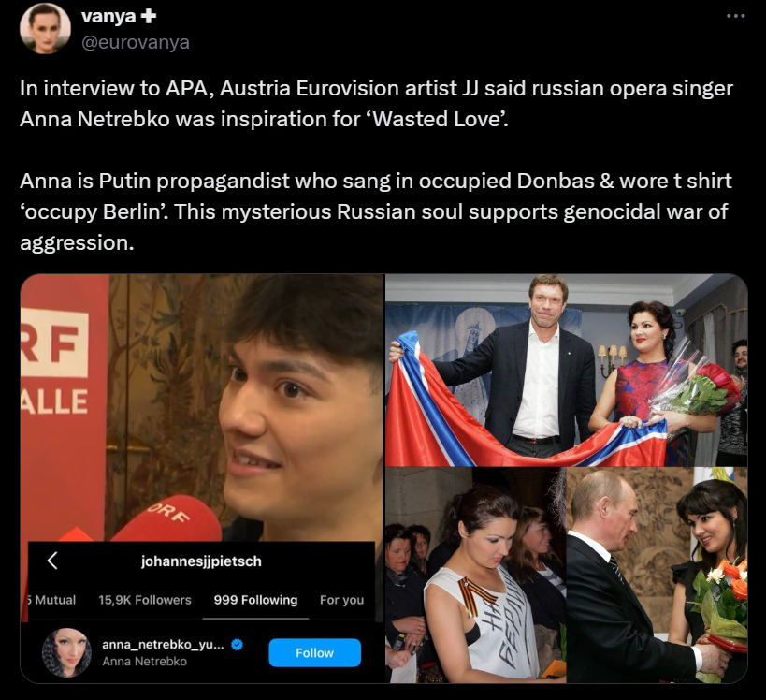This screenshot has height=700, width=766.
Task: Select the Mutual tab
Action: point(51,600)
